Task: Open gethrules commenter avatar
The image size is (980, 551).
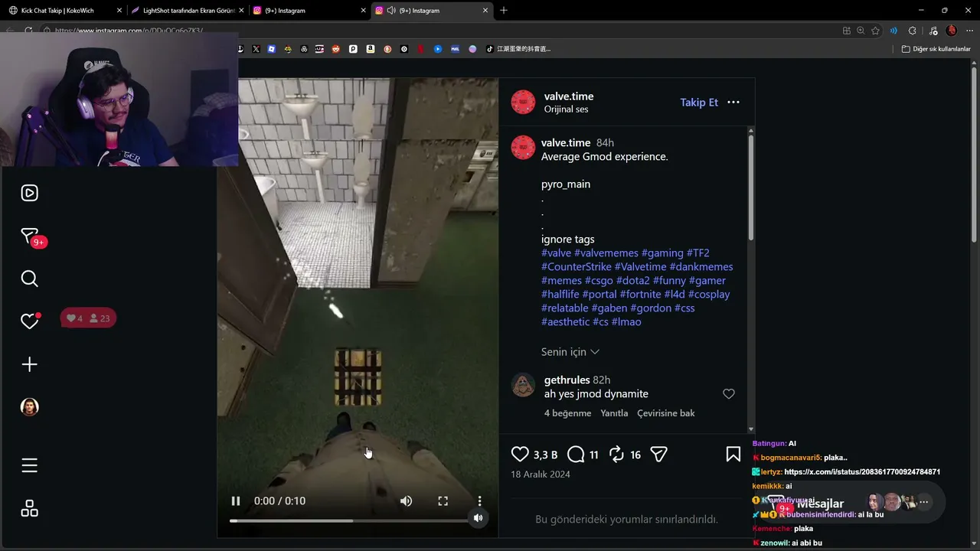Action: 523,386
